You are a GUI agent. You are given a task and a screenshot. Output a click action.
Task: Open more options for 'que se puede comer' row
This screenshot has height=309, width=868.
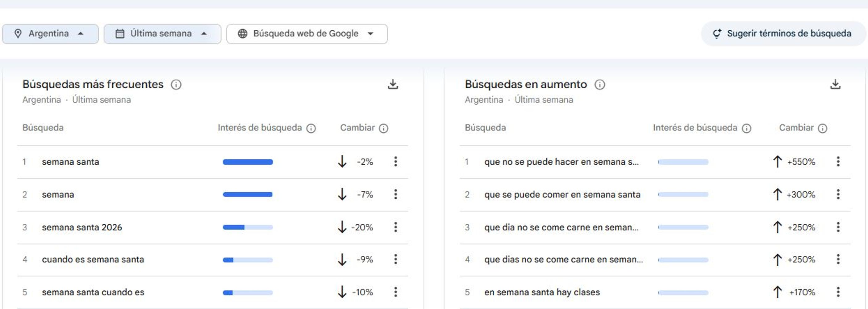tap(838, 194)
